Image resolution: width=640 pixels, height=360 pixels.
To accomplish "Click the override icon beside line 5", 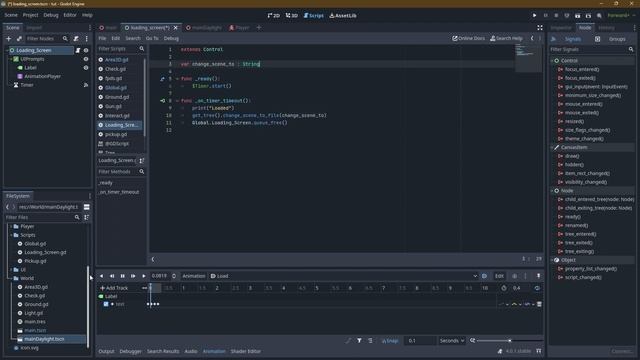I will (162, 79).
